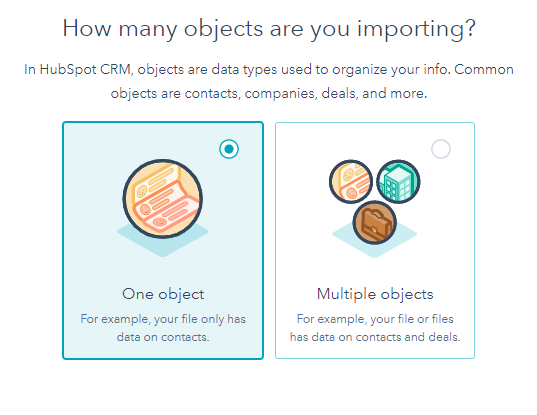The height and width of the screenshot is (415, 537).
Task: Click the text data on contacts.
Action: click(163, 337)
